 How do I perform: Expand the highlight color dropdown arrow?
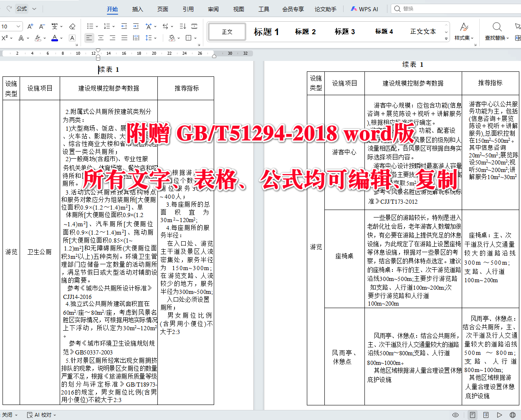[45, 38]
